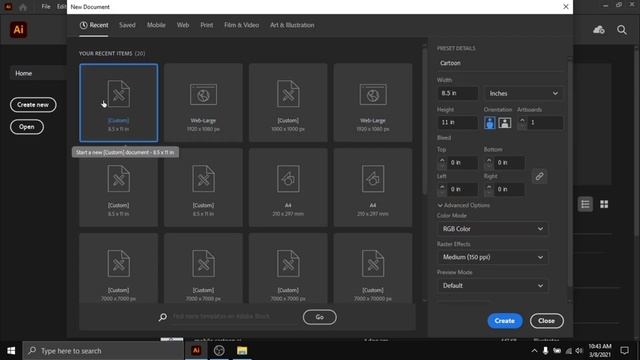Click the search icon in Illustrator header

coord(622,30)
